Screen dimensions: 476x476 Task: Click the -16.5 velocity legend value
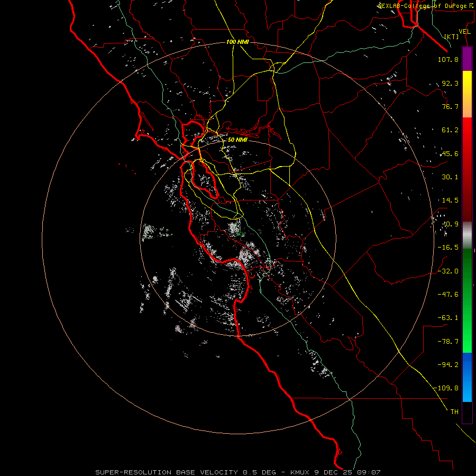(x=448, y=248)
